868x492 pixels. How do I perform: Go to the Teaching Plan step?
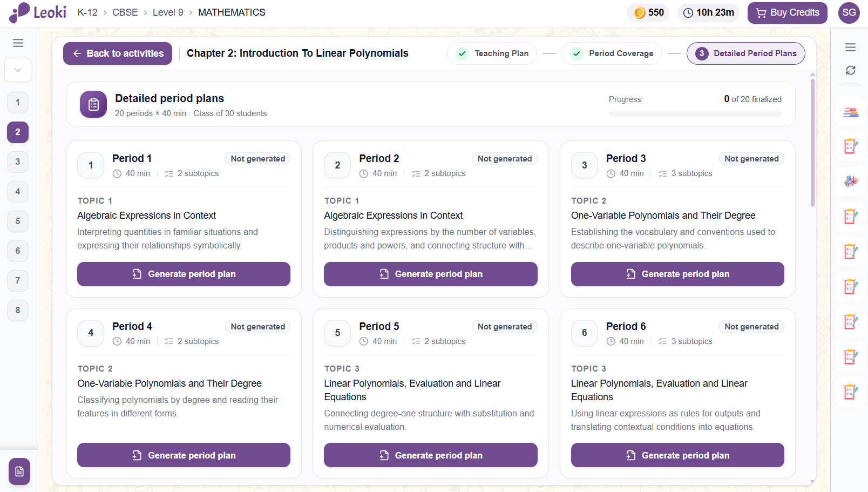point(492,53)
